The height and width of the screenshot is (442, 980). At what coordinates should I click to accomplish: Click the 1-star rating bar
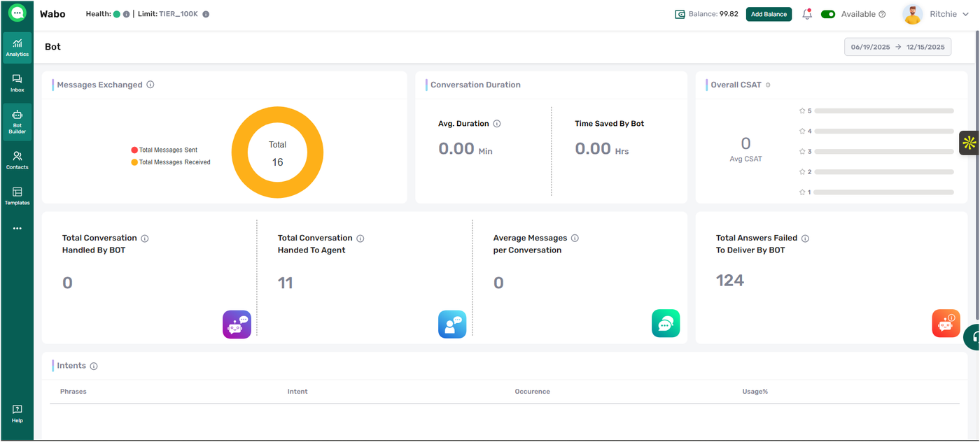pos(884,192)
